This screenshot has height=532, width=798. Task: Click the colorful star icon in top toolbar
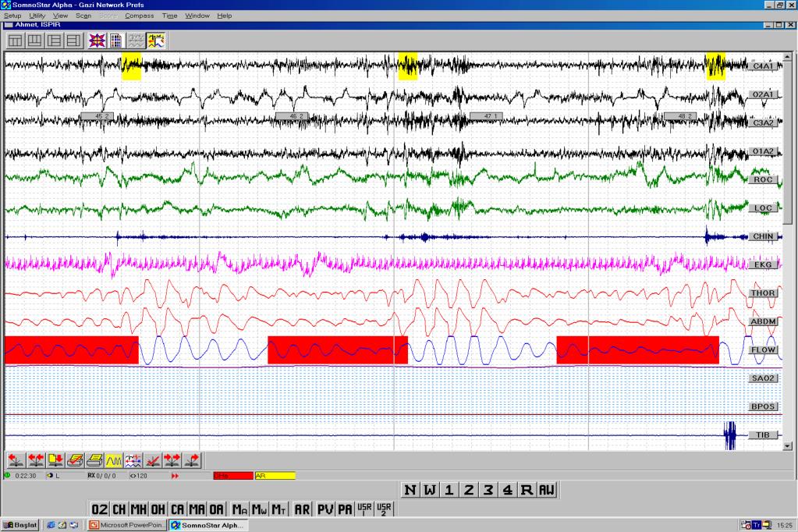[x=97, y=41]
